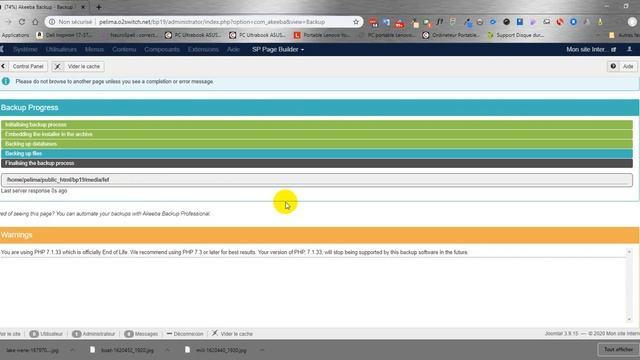Select 'Finalising the backup process' step
This screenshot has width=640, height=360.
(317, 163)
